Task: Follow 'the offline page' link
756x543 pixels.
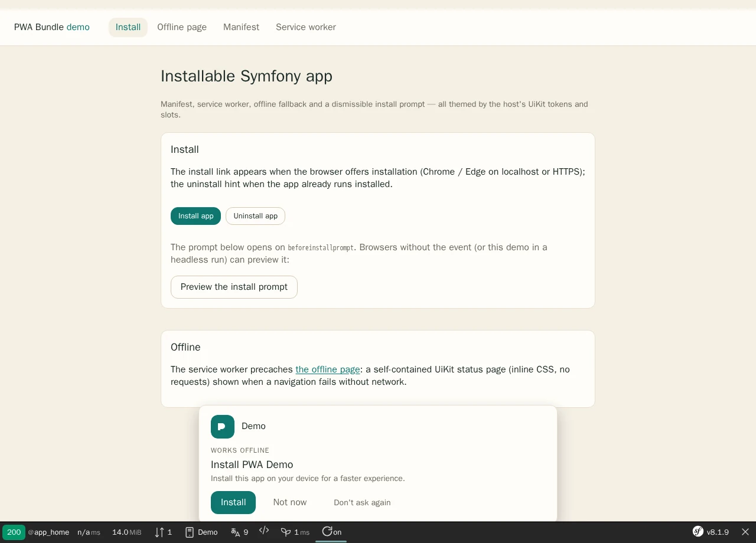Action: coord(328,369)
